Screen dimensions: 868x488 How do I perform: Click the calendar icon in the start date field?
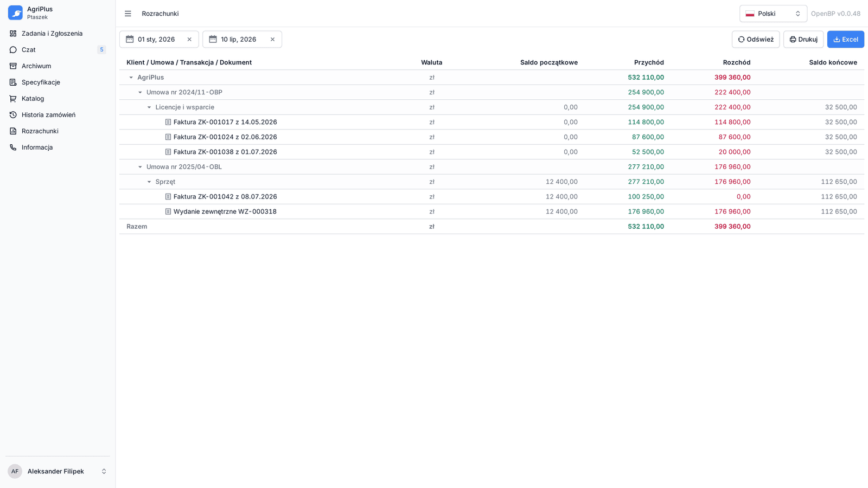point(130,39)
